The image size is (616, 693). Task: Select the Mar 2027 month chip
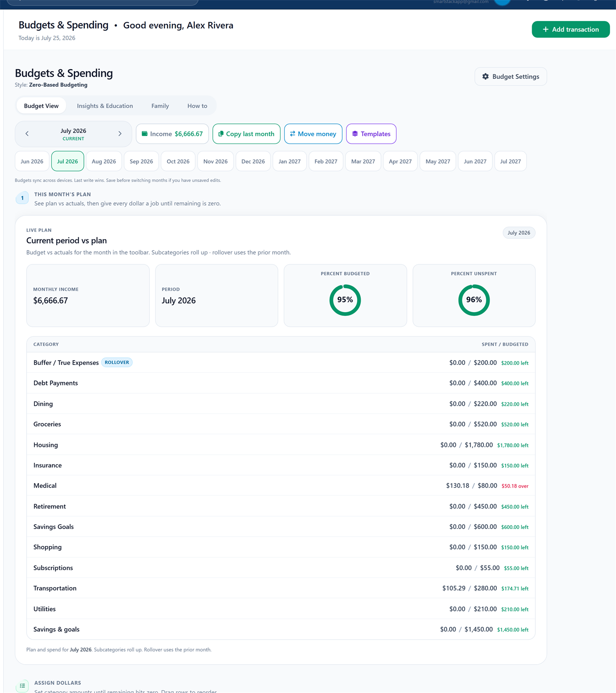click(x=363, y=161)
